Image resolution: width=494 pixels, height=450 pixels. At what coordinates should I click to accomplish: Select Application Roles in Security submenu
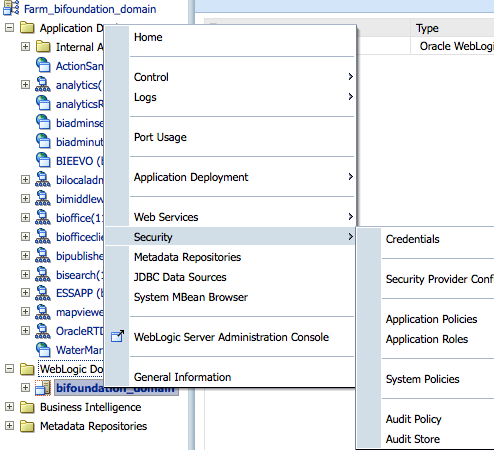pos(426,339)
